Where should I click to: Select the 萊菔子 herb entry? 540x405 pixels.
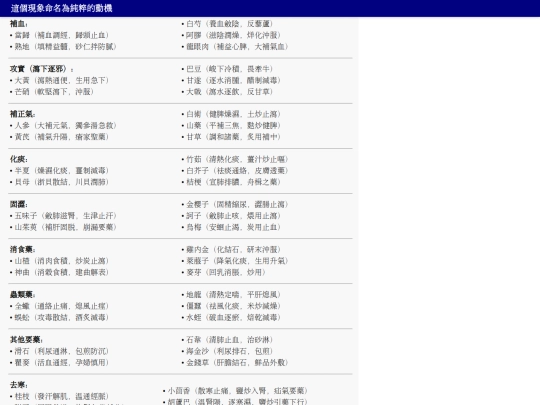(x=235, y=261)
